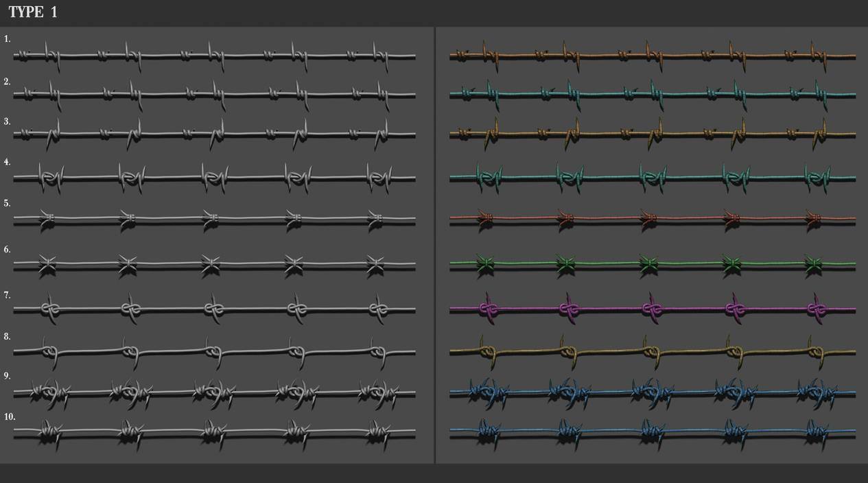The width and height of the screenshot is (868, 483).
Task: Select the gray X-barb wire in row 6
Action: pyautogui.click(x=214, y=264)
